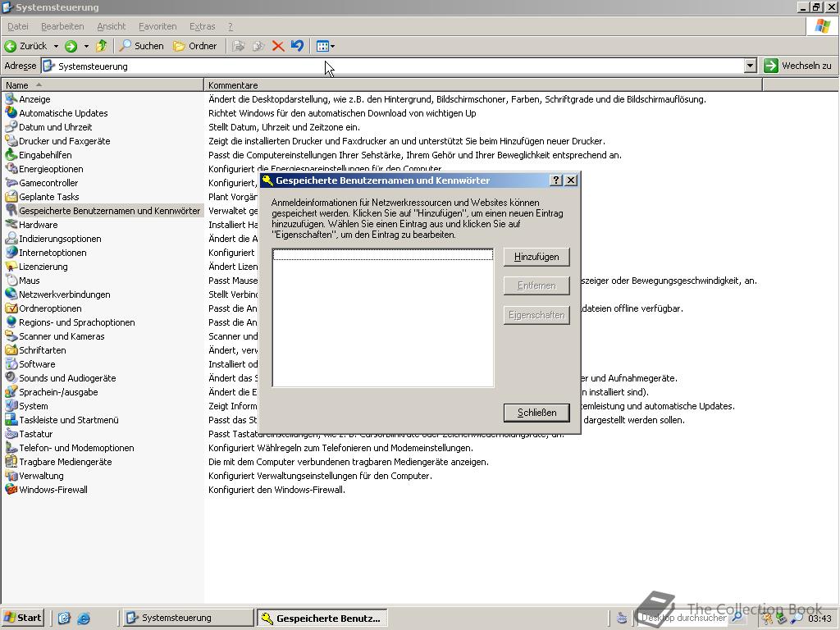
Task: Select the Schriftarten icon
Action: coord(11,349)
